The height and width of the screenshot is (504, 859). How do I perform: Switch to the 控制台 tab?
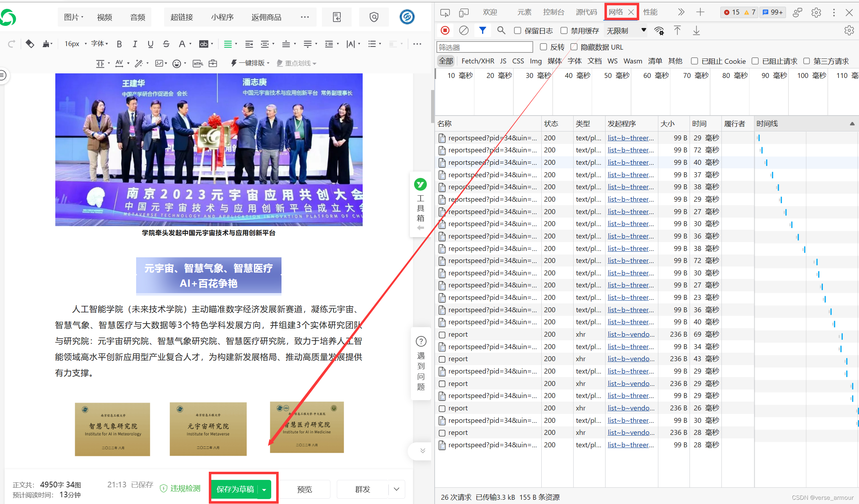click(x=553, y=12)
